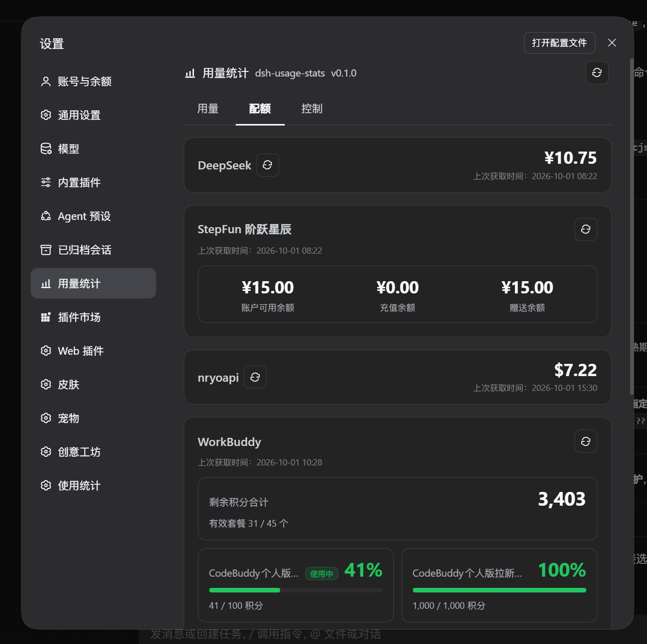The height and width of the screenshot is (644, 647).
Task: Click the gear icon beside 使用统计
Action: 46,485
